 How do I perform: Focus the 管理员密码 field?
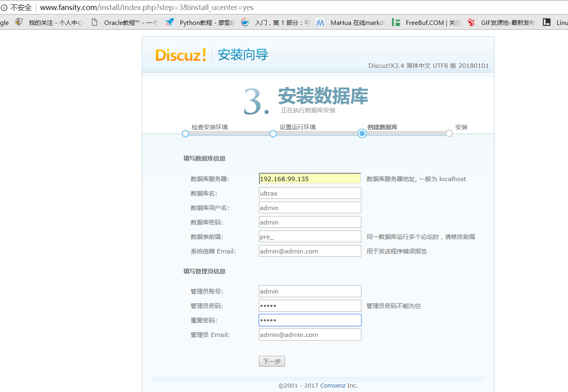(310, 306)
